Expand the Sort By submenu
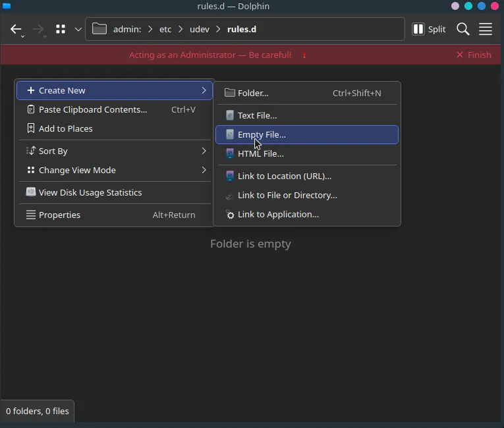The image size is (504, 428). pyautogui.click(x=115, y=151)
